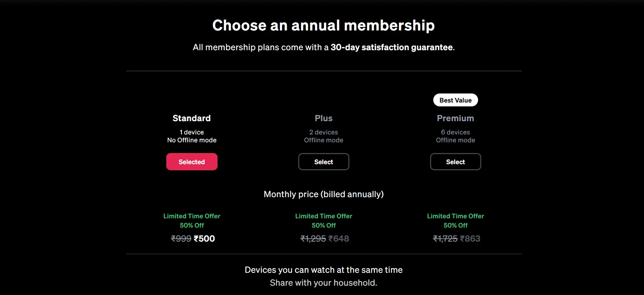Click the 6 devices text under Premium

[455, 132]
